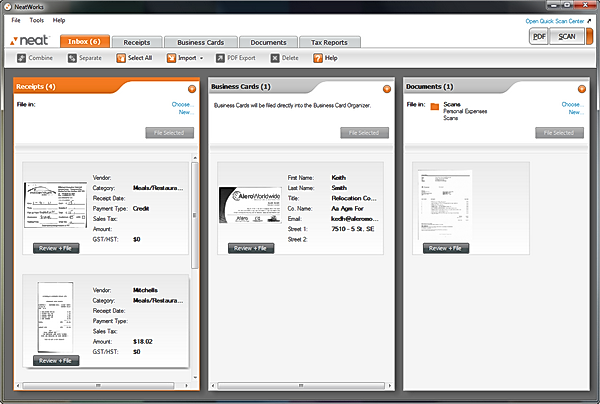The width and height of the screenshot is (600, 404).
Task: Click the PDF Export icon
Action: coord(220,58)
